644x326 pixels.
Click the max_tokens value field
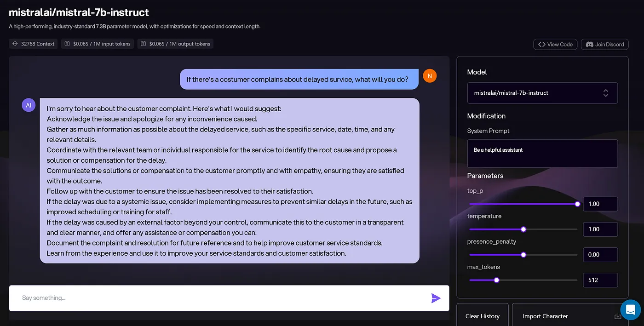600,280
